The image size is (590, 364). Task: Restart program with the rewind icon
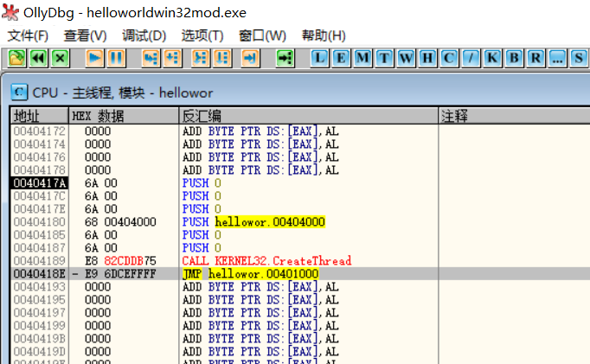pyautogui.click(x=38, y=58)
